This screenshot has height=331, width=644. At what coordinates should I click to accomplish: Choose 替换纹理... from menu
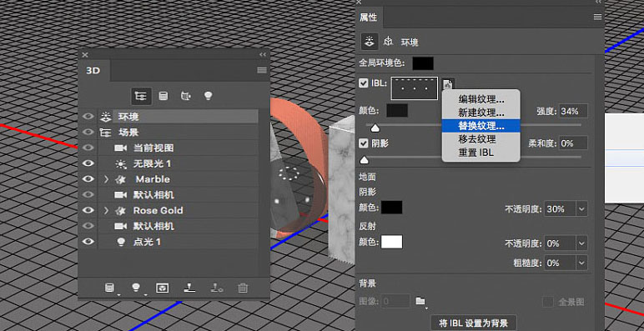[x=481, y=126]
